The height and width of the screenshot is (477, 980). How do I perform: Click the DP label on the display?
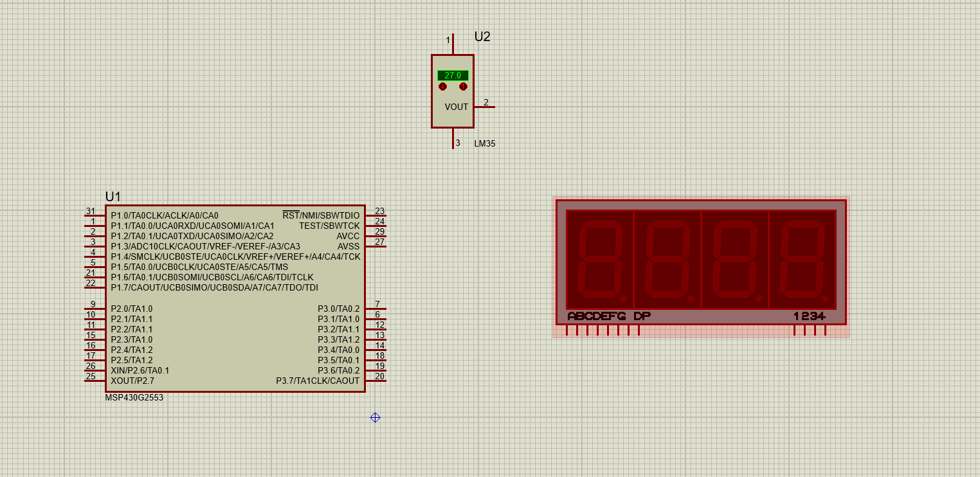pyautogui.click(x=642, y=316)
